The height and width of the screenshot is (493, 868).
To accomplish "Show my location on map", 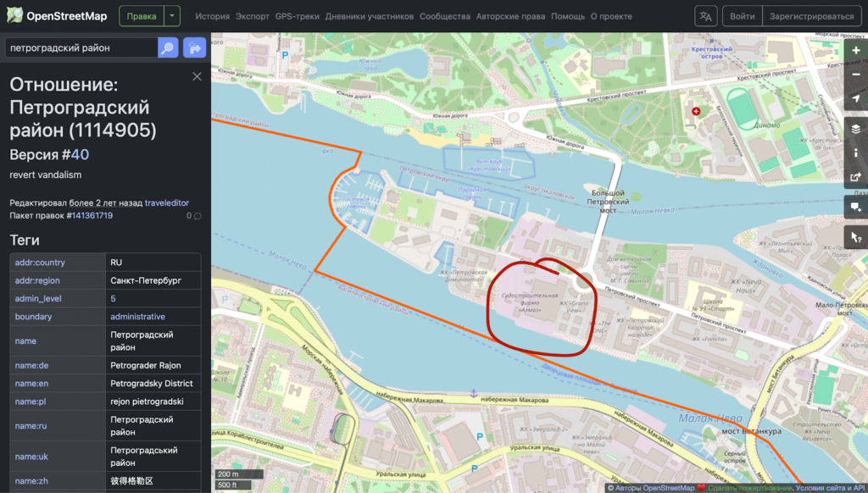I will [x=856, y=99].
